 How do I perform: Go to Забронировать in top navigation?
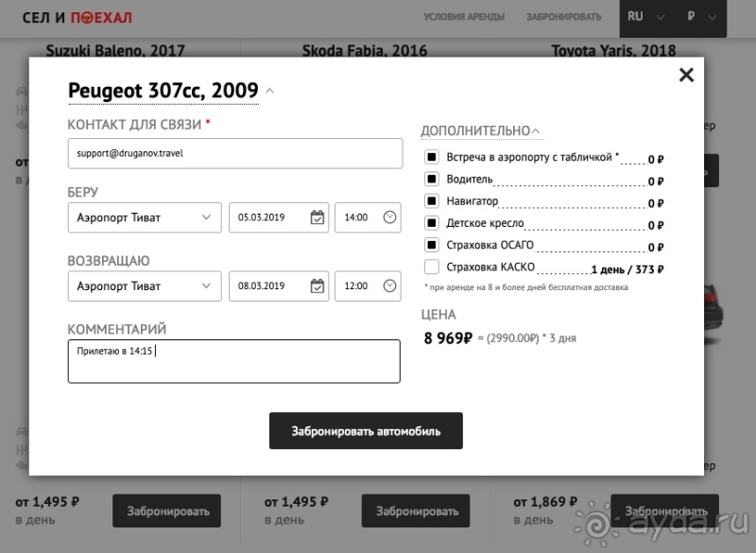pyautogui.click(x=563, y=17)
